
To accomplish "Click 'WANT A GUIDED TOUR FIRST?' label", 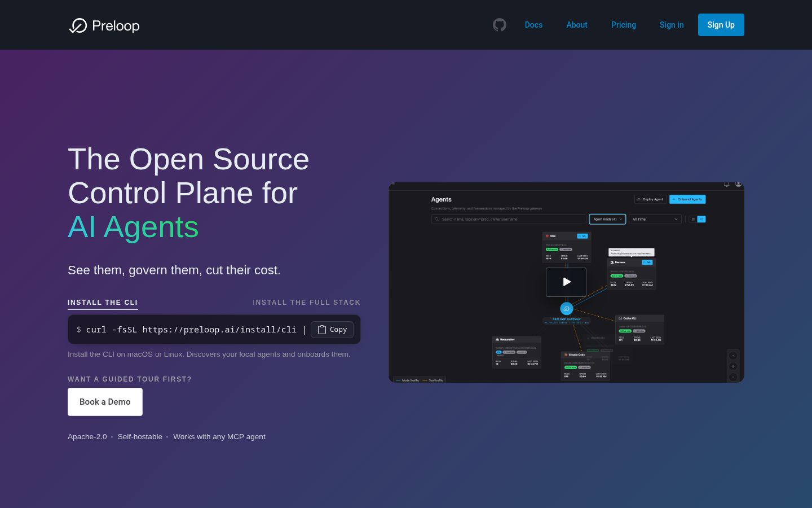I will [130, 379].
